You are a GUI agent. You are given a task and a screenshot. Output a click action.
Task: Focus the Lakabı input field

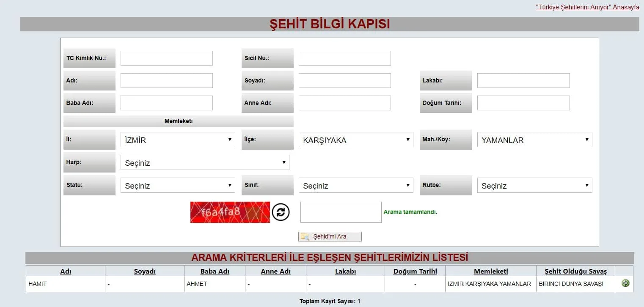(x=523, y=81)
